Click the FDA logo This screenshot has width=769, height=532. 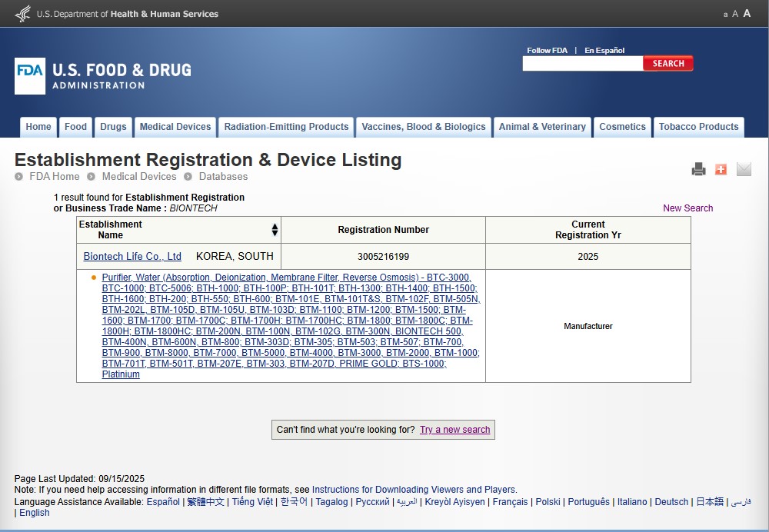tap(30, 76)
